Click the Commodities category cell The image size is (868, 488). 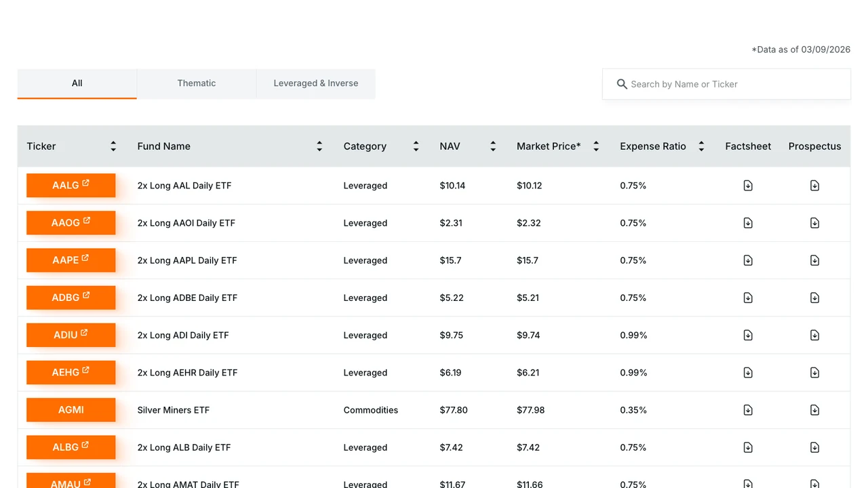pos(371,410)
